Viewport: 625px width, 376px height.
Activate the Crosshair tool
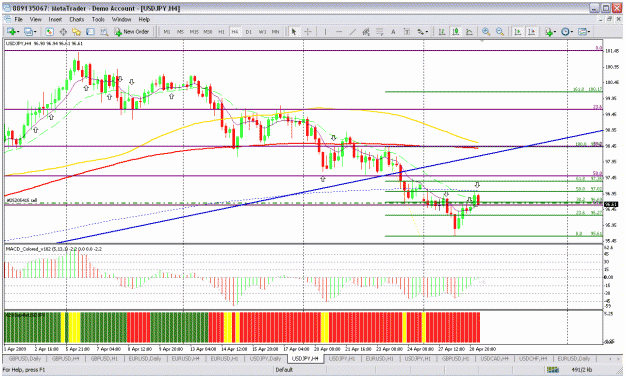pyautogui.click(x=308, y=31)
